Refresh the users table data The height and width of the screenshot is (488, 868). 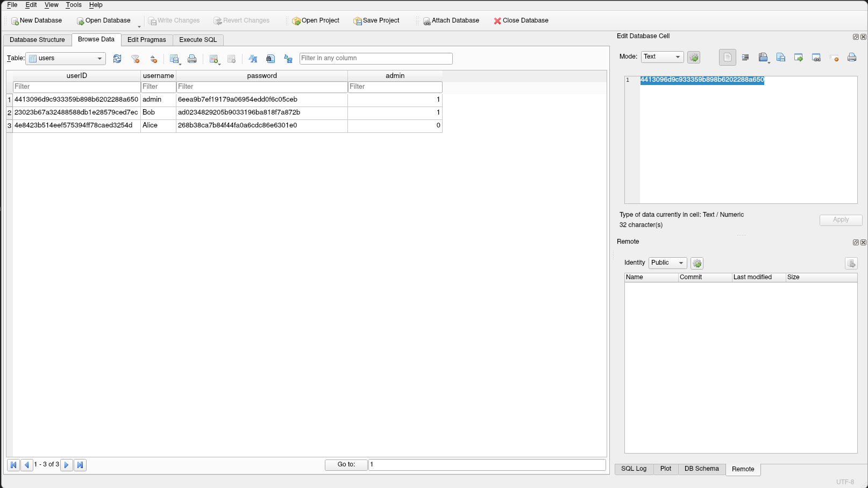117,59
